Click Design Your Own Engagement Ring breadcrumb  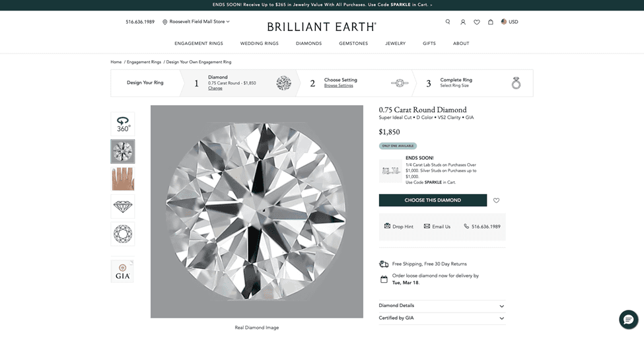pyautogui.click(x=199, y=62)
